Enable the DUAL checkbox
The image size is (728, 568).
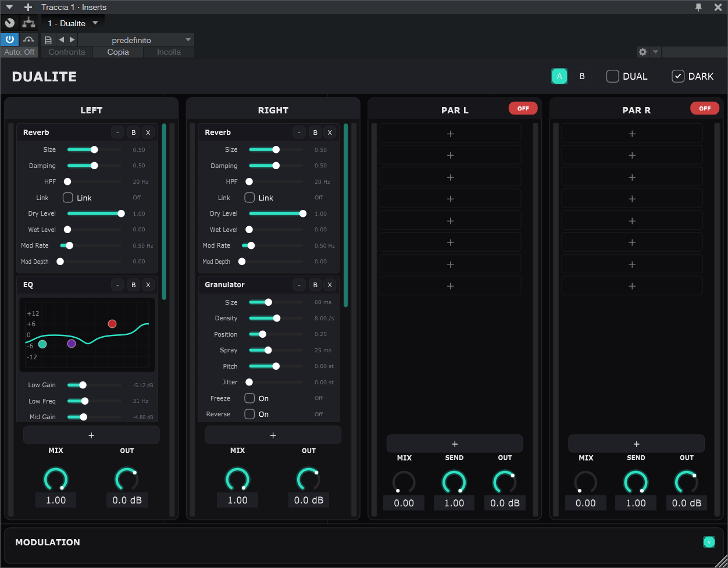click(x=612, y=76)
